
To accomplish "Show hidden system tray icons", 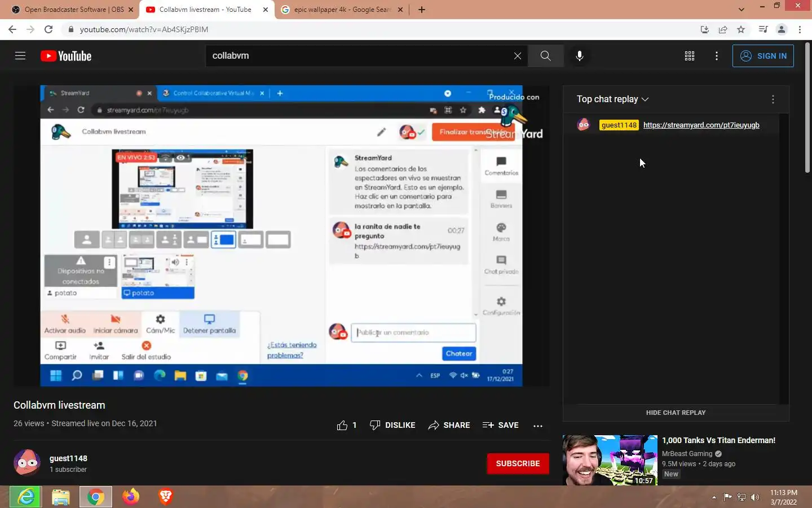I will 714,497.
